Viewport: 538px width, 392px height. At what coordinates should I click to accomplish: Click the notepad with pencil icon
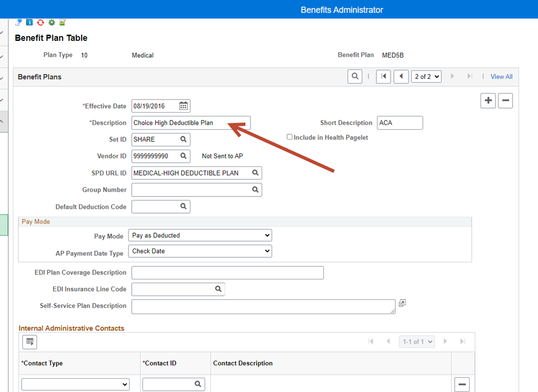[62, 22]
